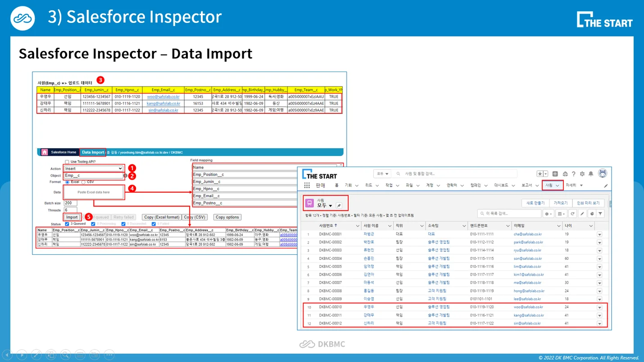This screenshot has height=362, width=644.
Task: Open the Salesforce App Launcher grid icon
Action: tap(307, 186)
